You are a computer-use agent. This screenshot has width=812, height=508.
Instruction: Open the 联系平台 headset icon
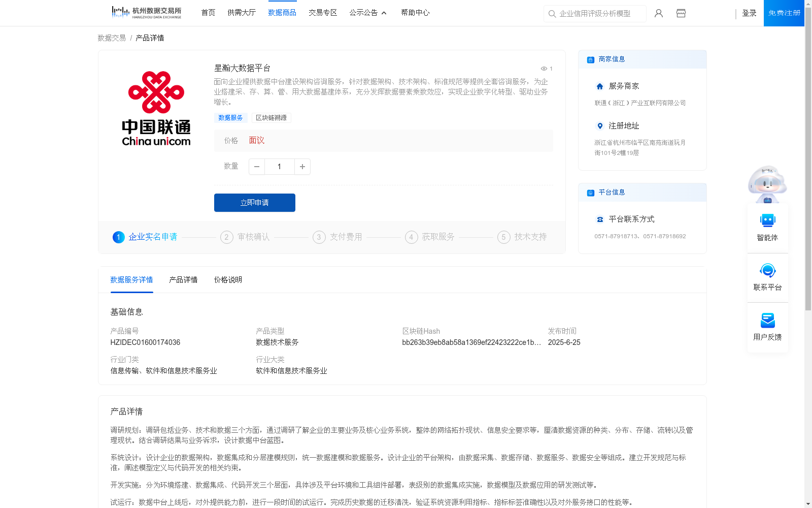(x=768, y=270)
